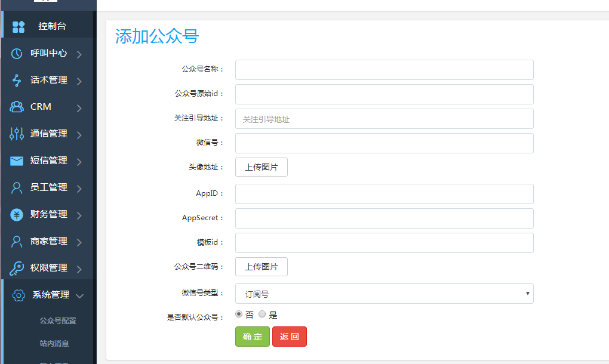Click the 财务管理 yen coin icon
The image size is (609, 364).
pos(17,214)
